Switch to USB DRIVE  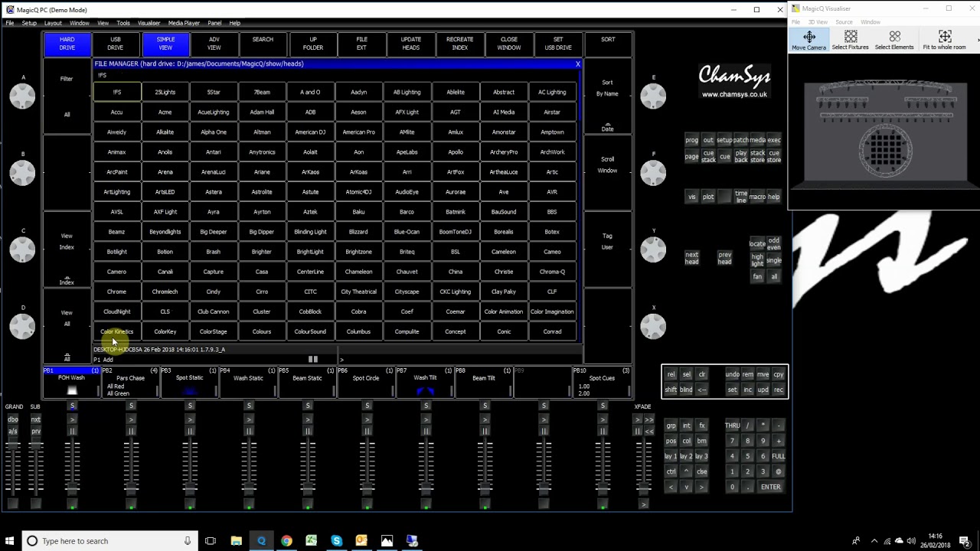tap(115, 44)
